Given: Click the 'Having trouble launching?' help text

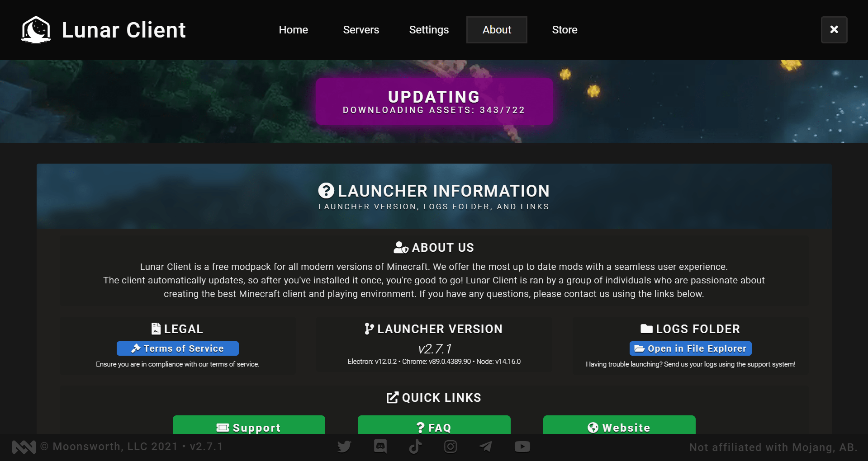Looking at the screenshot, I should (x=691, y=364).
